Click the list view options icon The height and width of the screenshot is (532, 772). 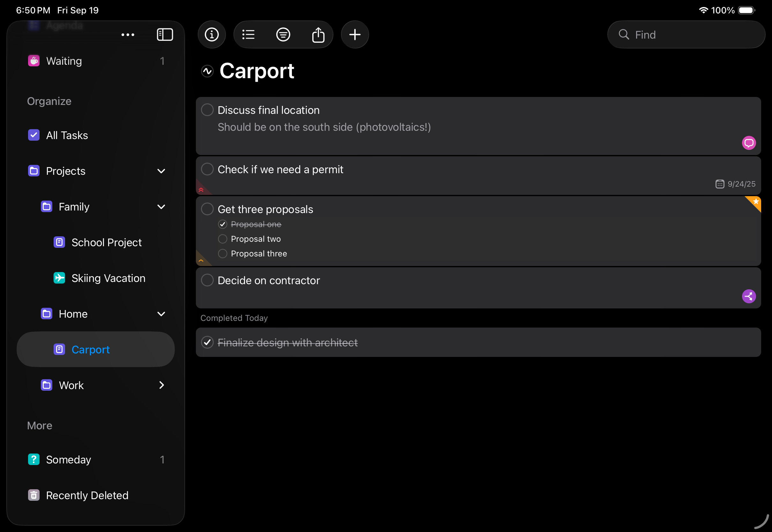[x=248, y=35]
